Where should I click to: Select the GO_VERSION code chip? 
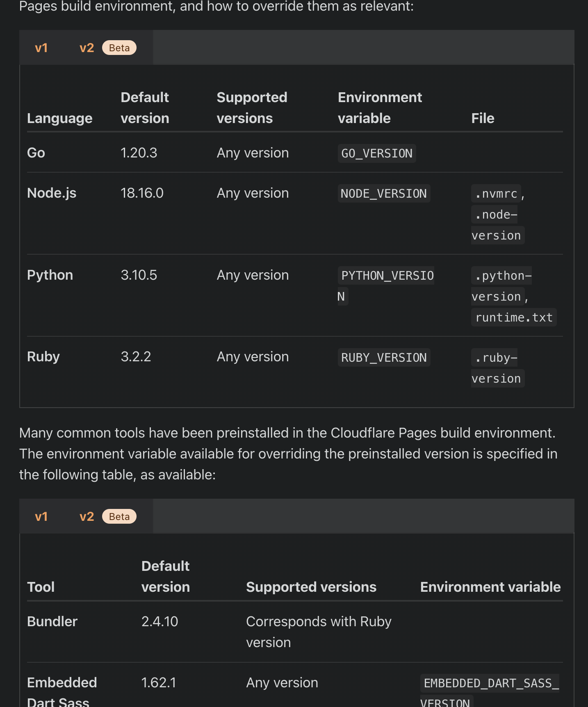pyautogui.click(x=376, y=153)
